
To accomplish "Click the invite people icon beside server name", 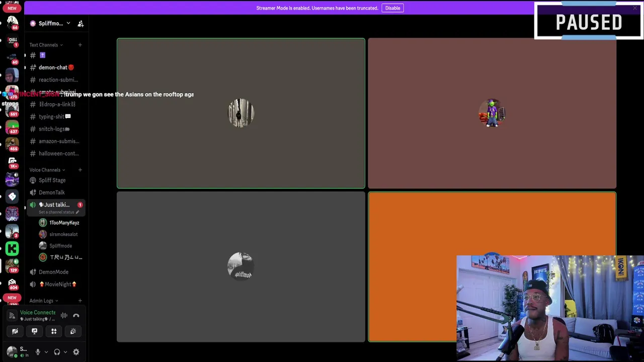I will (x=80, y=23).
